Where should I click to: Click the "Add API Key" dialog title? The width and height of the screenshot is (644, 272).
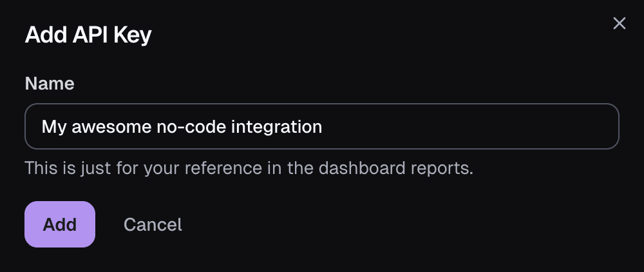click(x=88, y=35)
